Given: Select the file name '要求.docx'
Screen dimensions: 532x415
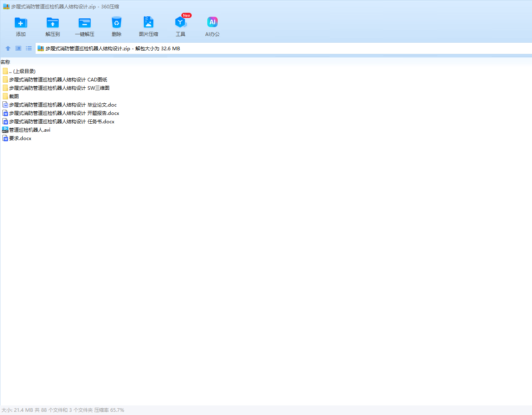Looking at the screenshot, I should pyautogui.click(x=20, y=138).
